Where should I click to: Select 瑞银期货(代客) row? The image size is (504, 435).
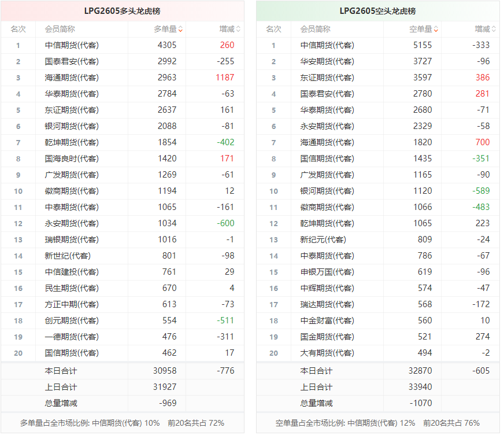[x=123, y=239]
